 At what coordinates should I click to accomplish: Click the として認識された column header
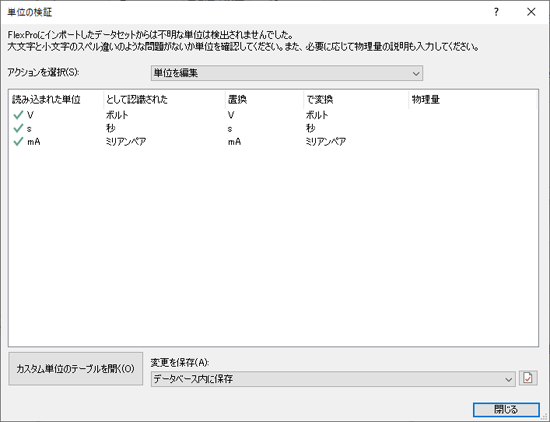[137, 100]
